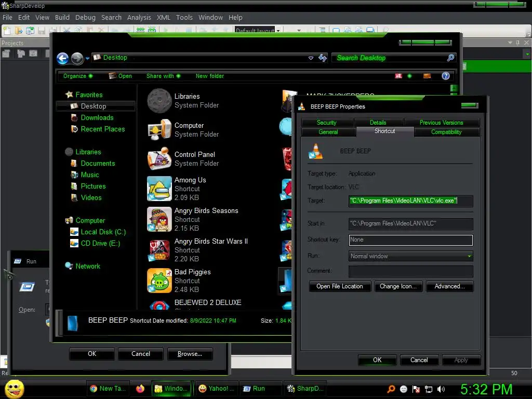This screenshot has width=532, height=399.
Task: Click the Open File Location button
Action: tap(340, 286)
